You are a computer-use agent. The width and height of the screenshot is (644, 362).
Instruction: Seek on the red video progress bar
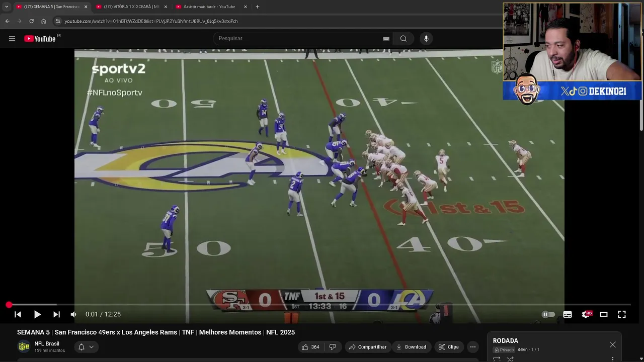coord(319,305)
